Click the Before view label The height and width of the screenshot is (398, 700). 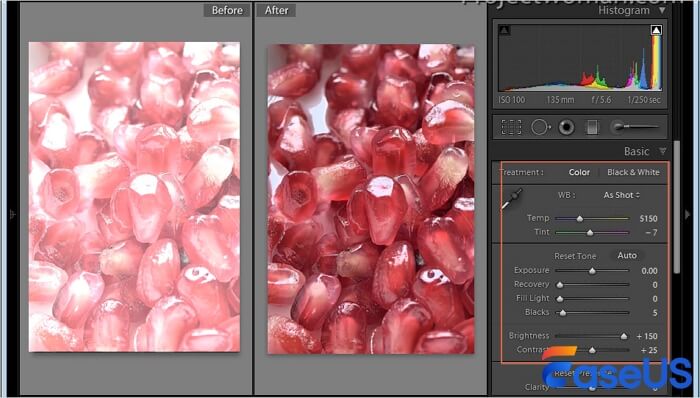227,10
